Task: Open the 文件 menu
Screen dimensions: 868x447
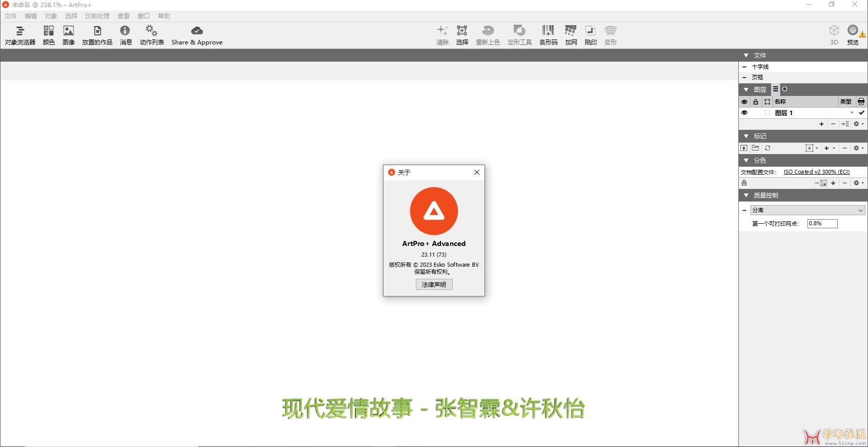Action: [x=11, y=16]
